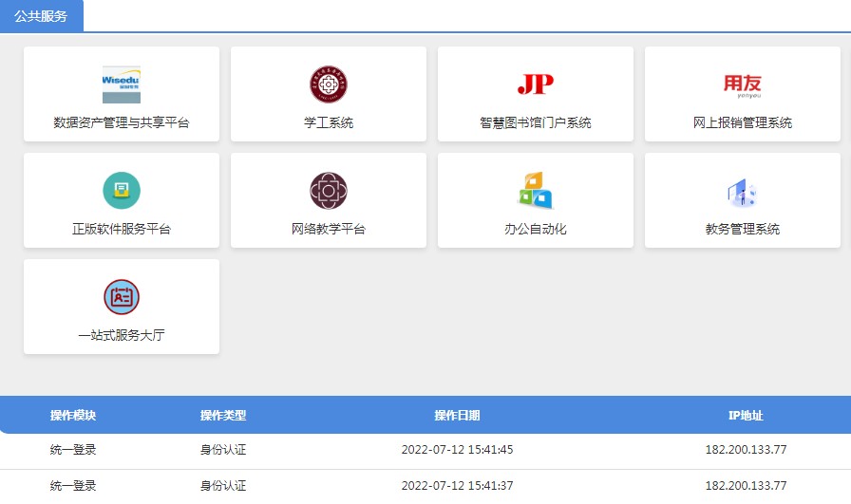Select 统一登录 in the 15:41:37 row

(73, 486)
